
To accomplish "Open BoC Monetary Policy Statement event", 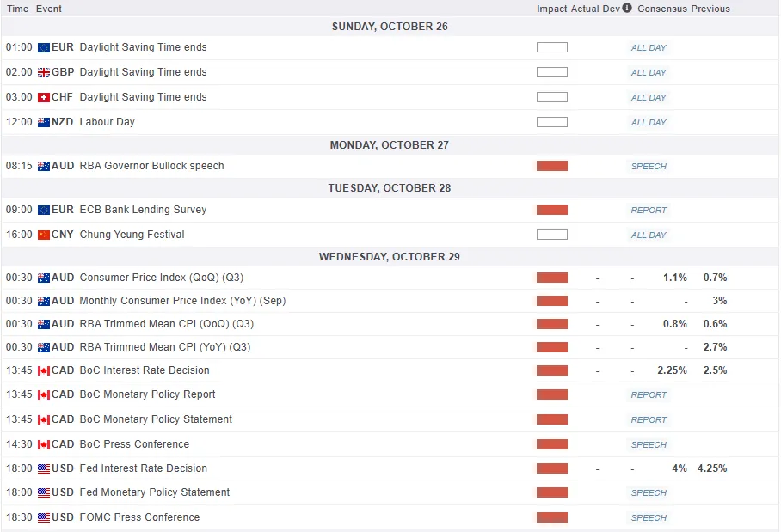I will [156, 419].
